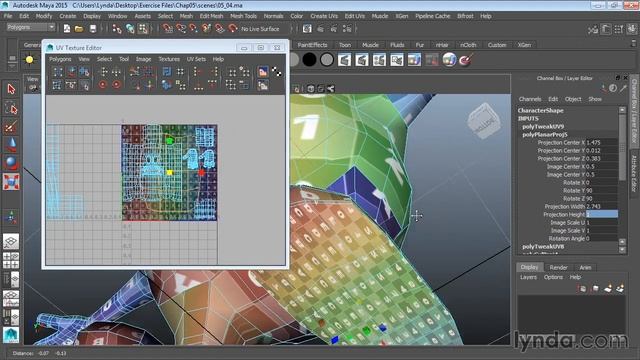640x360 pixels.
Task: Open the Layers menu in Layer Editor
Action: click(528, 277)
